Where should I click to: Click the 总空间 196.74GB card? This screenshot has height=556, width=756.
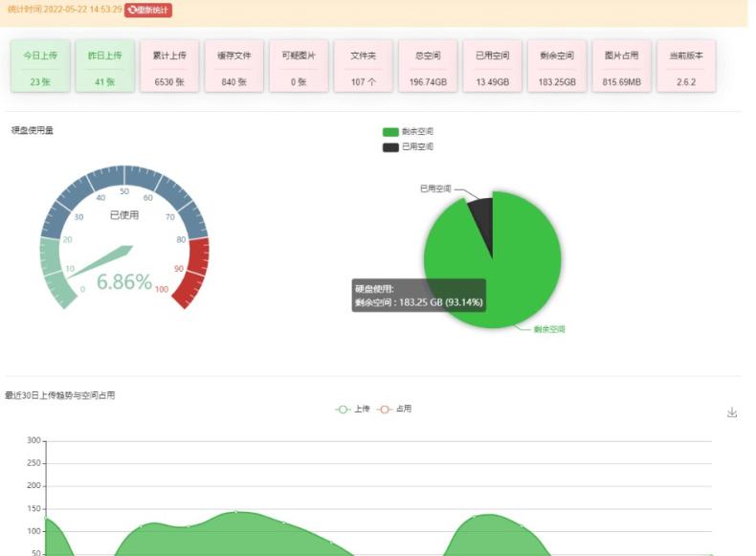tap(428, 67)
